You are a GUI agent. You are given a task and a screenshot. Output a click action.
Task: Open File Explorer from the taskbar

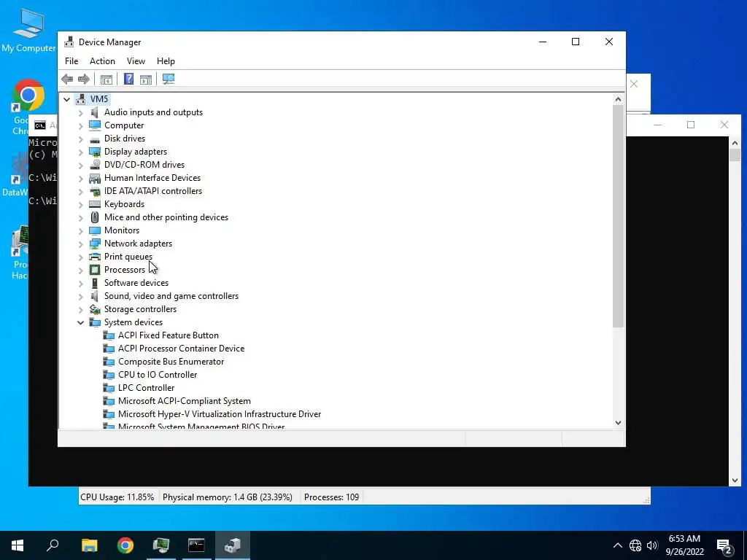[x=90, y=545]
